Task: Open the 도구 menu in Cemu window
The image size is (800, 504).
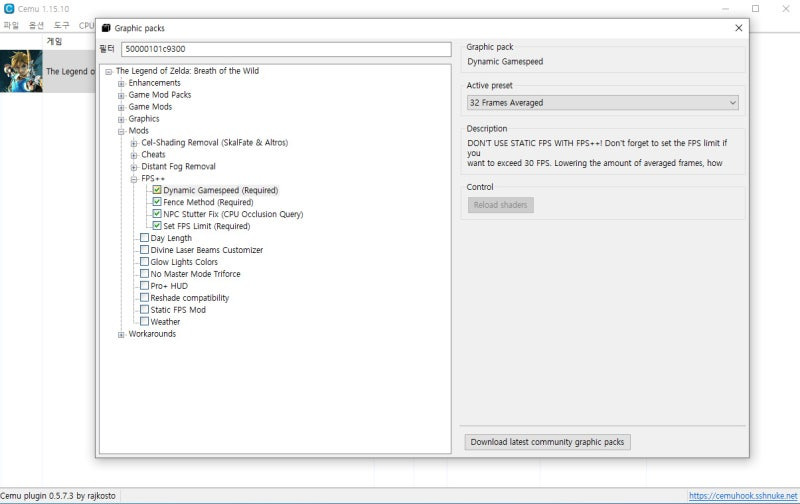Action: pos(61,25)
